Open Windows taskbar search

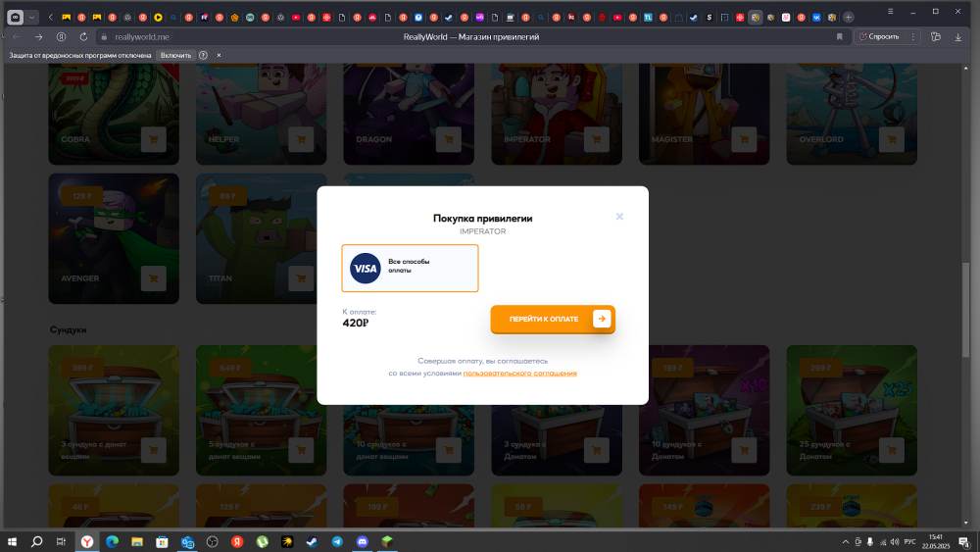pyautogui.click(x=36, y=542)
